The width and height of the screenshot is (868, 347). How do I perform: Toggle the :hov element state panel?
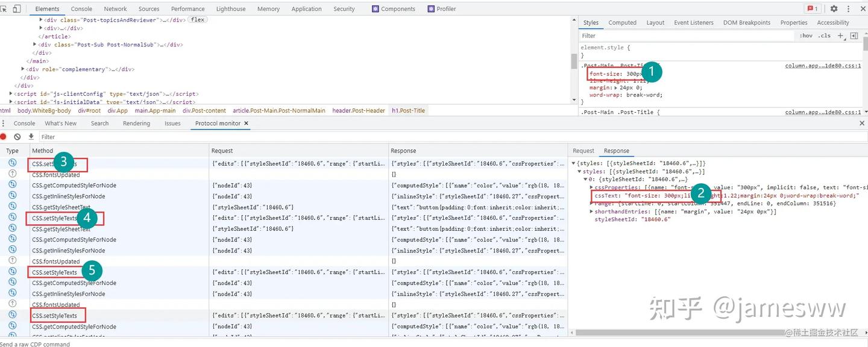tap(806, 36)
